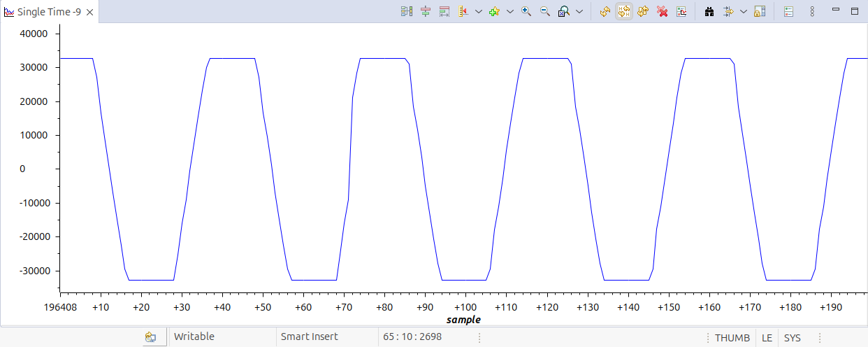Click the LE endianness indicator

tap(767, 338)
